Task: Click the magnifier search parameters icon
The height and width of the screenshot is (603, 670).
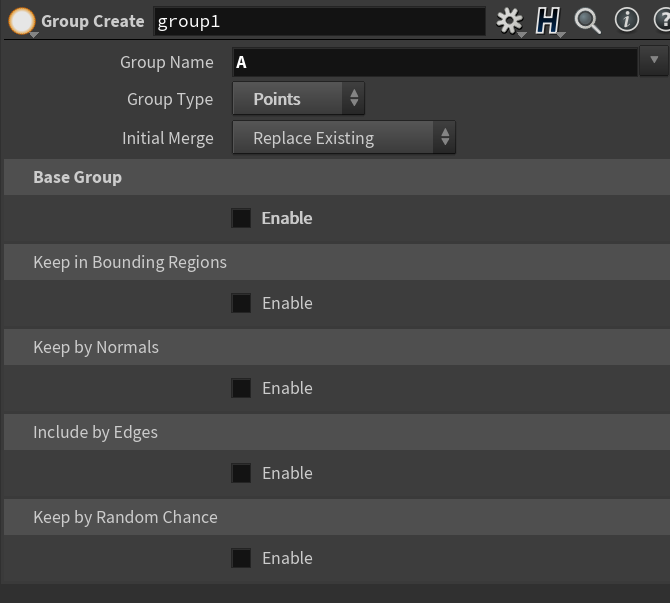Action: [588, 21]
